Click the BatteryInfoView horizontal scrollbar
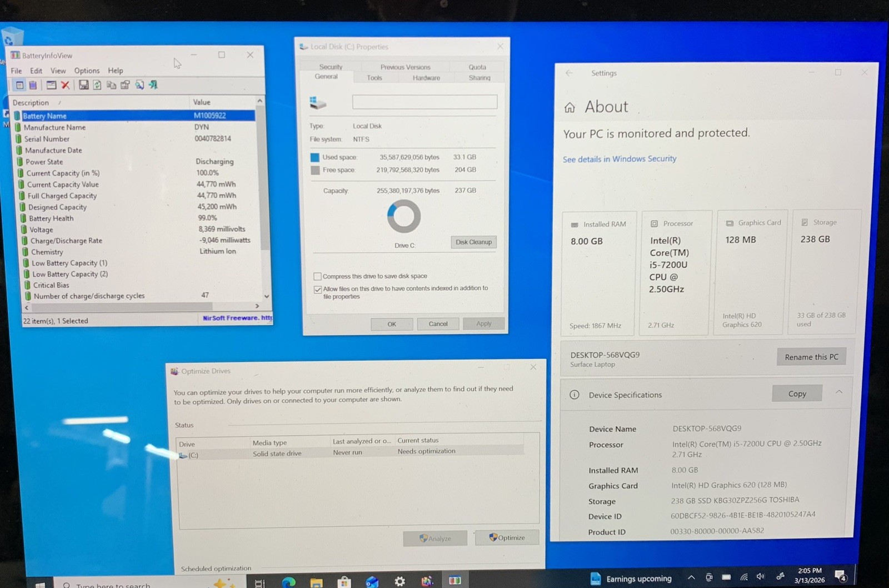The width and height of the screenshot is (889, 588). [141, 306]
